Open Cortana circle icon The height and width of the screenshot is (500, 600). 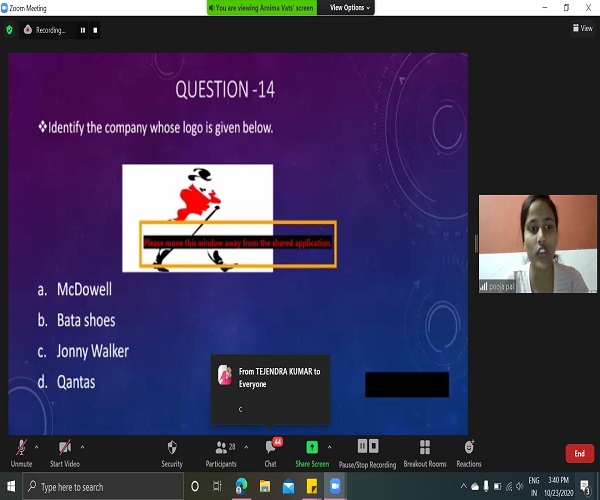pyautogui.click(x=195, y=486)
